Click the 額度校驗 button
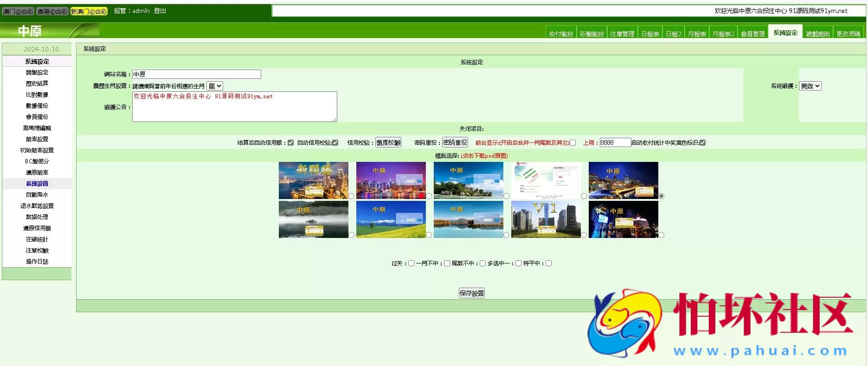The height and width of the screenshot is (366, 868). point(388,142)
